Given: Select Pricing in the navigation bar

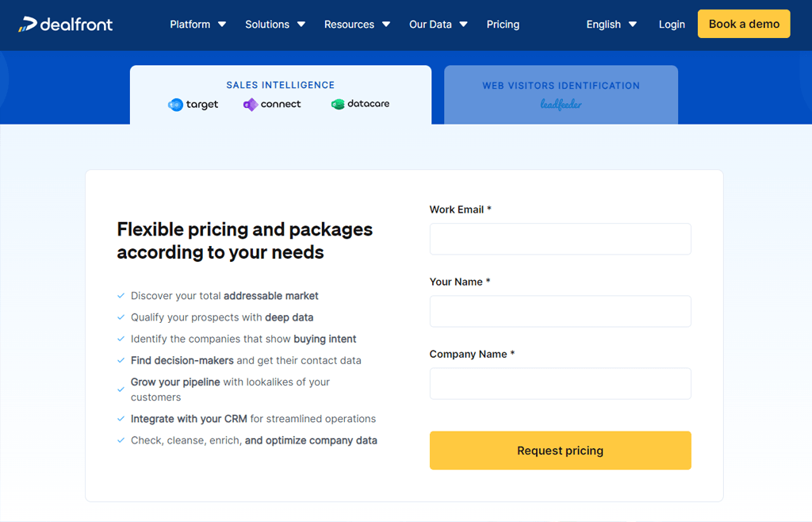Looking at the screenshot, I should click(503, 24).
